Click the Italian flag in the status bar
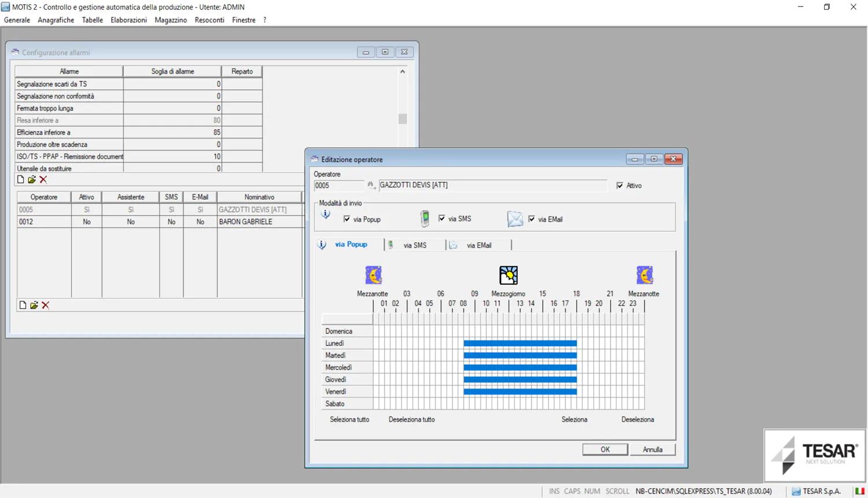The width and height of the screenshot is (868, 498). coord(858,491)
